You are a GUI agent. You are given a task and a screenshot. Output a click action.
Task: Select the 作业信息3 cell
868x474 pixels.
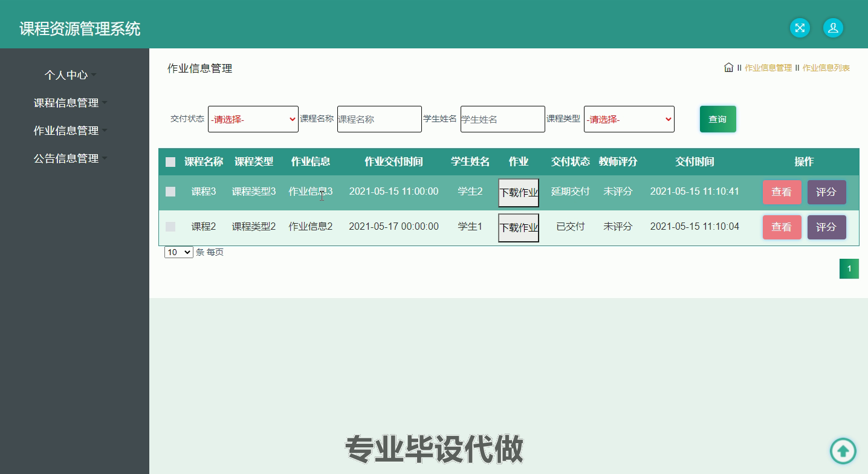[x=311, y=191]
